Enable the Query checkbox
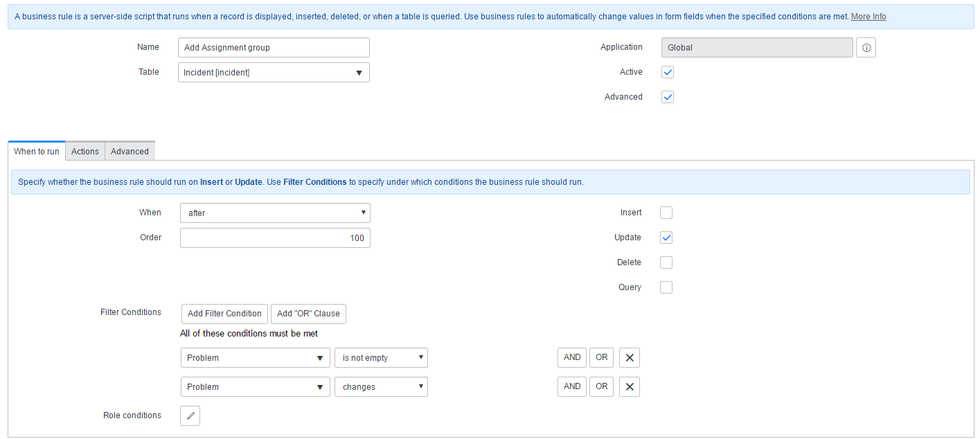 coord(666,287)
